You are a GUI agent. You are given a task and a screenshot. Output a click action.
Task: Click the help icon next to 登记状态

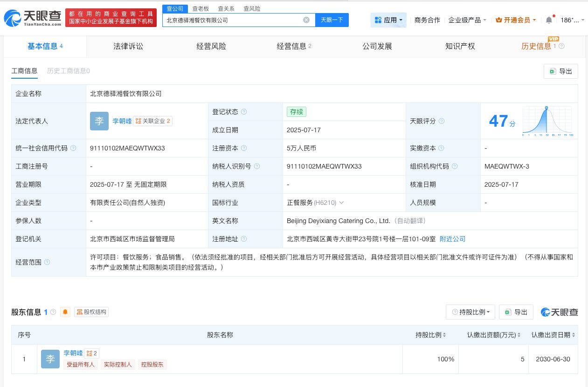pyautogui.click(x=244, y=111)
